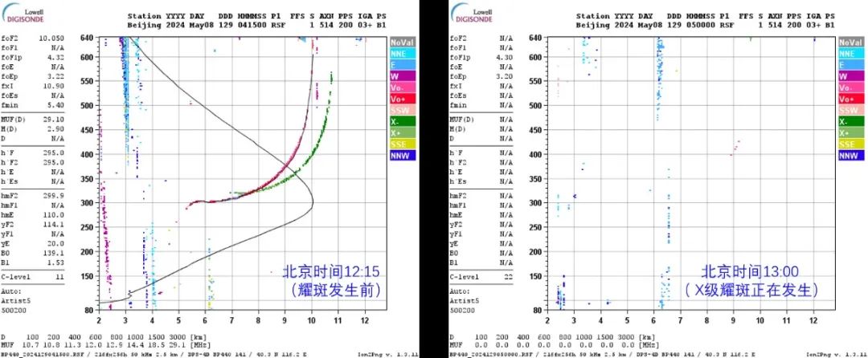Select the SSW legend swatch in the 041500 ionogram
Image resolution: width=868 pixels, height=358 pixels.
tap(403, 111)
